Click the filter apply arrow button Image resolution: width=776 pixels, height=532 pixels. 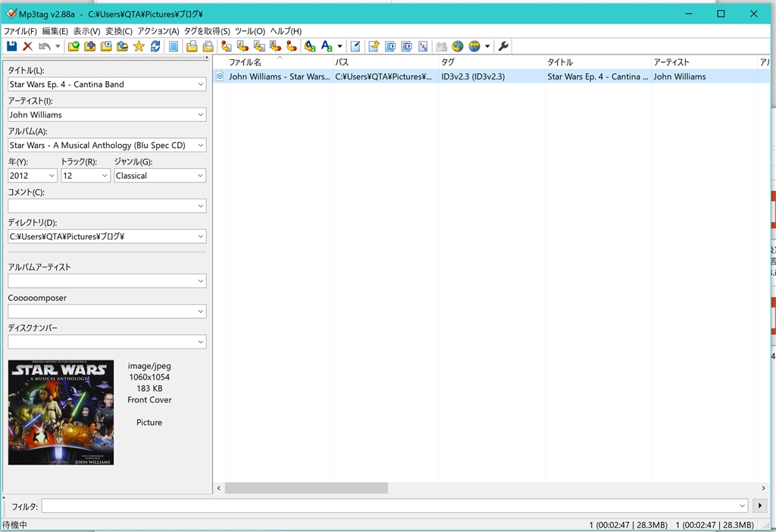[x=759, y=505]
